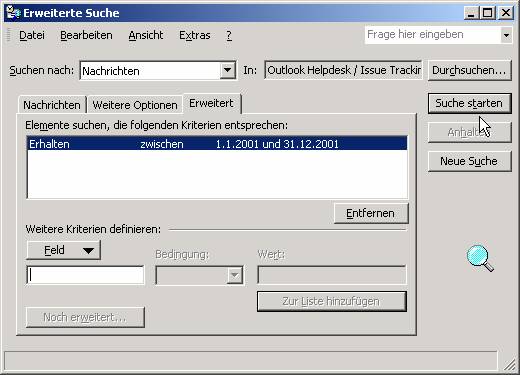Open the Datei menu
The height and width of the screenshot is (375, 520).
click(32, 35)
